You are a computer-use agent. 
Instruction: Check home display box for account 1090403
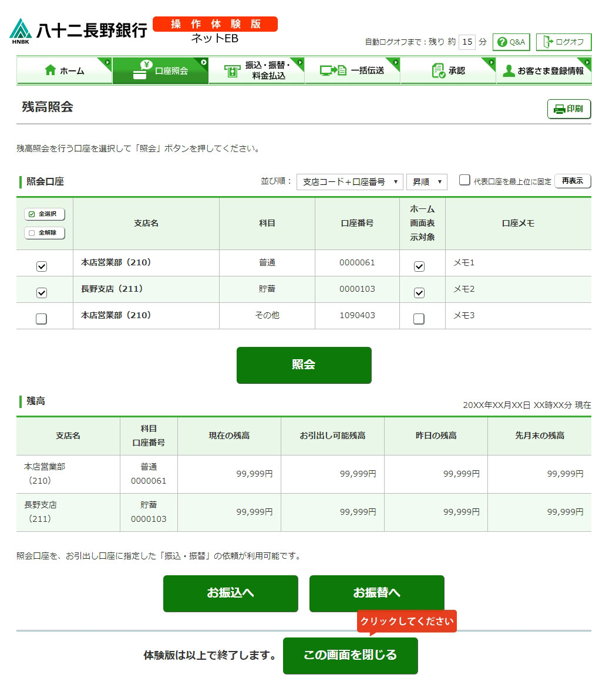419,319
